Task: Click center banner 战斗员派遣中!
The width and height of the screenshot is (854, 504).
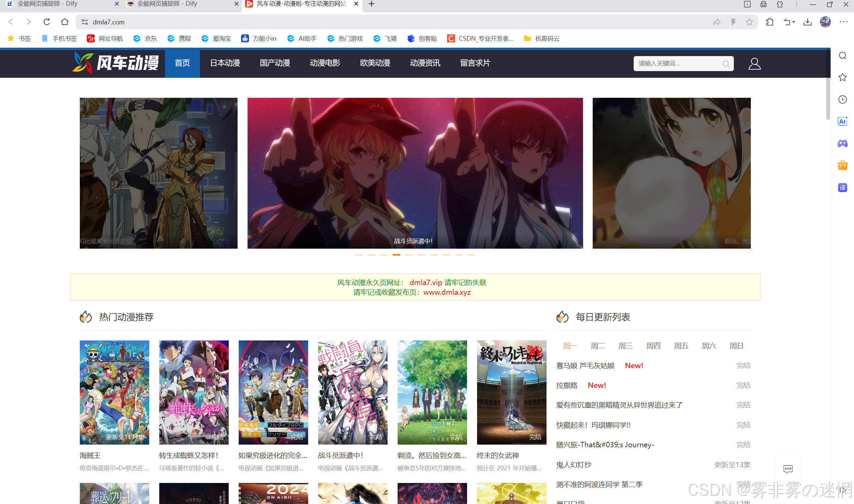Action: 415,173
